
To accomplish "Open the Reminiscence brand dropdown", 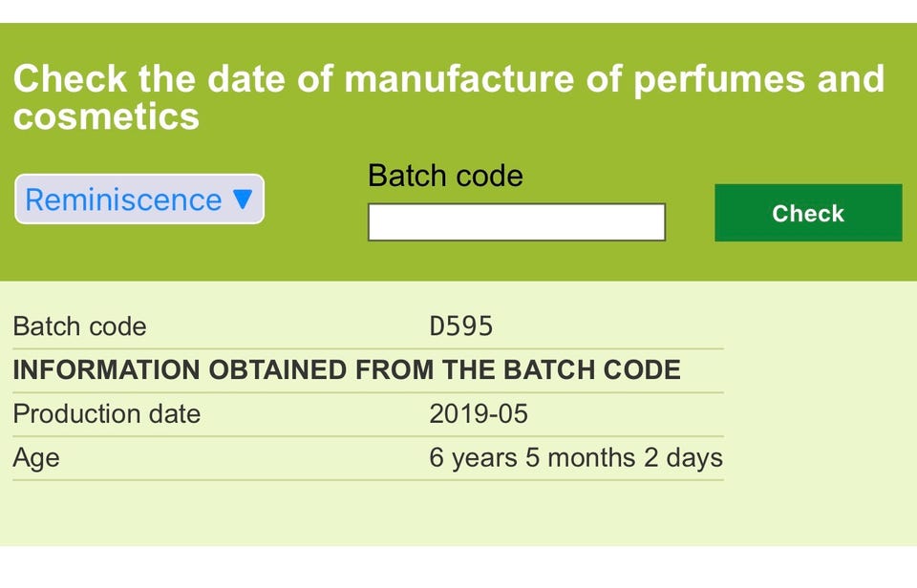I will pos(139,199).
